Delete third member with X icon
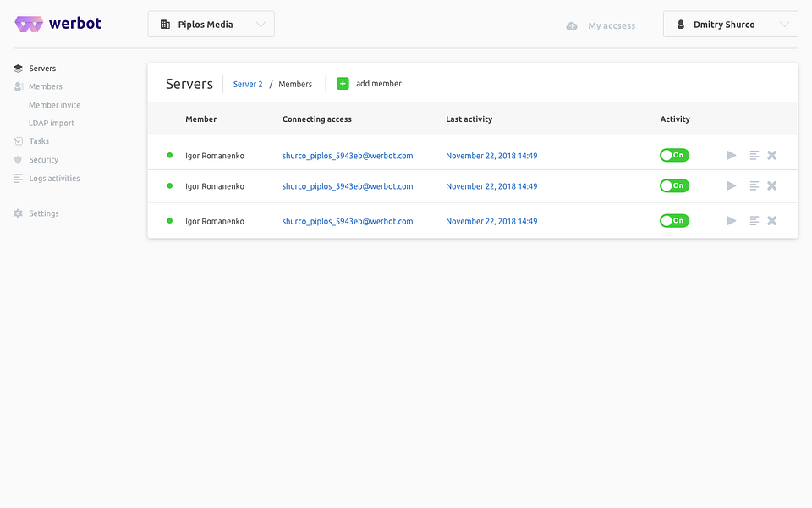812x508 pixels. (771, 221)
